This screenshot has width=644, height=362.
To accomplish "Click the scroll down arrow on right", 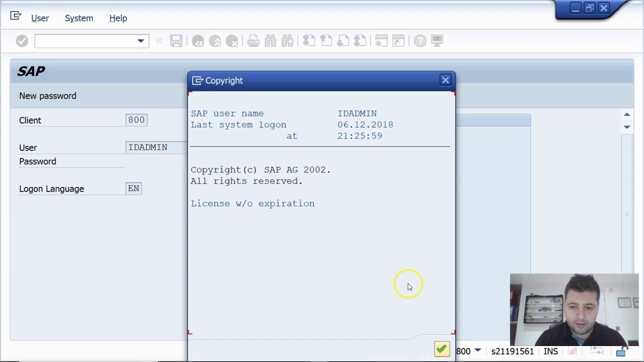I will [x=627, y=127].
